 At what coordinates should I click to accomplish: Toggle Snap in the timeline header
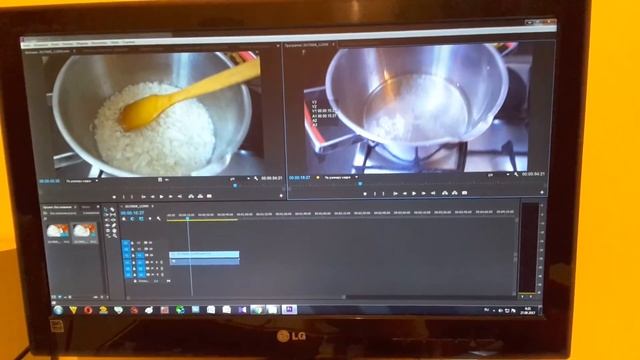133,219
